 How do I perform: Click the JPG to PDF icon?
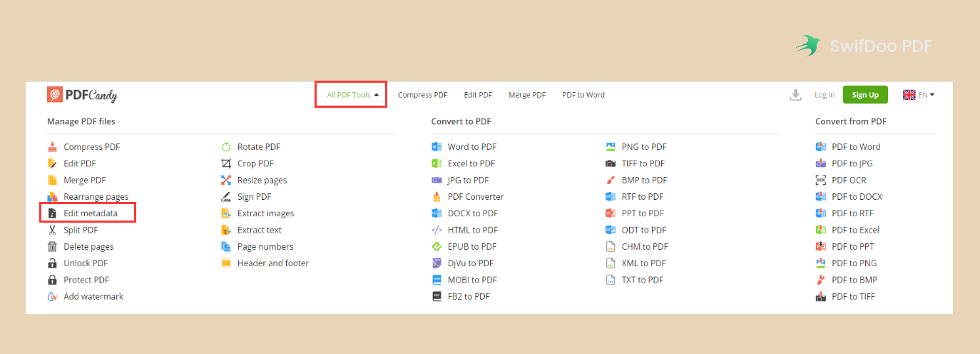pos(437,180)
